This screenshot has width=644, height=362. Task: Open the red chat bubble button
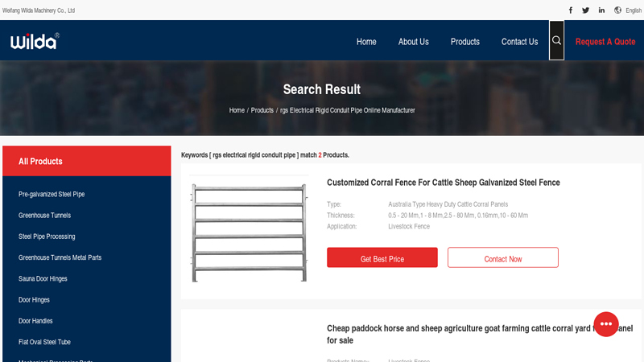pyautogui.click(x=606, y=323)
